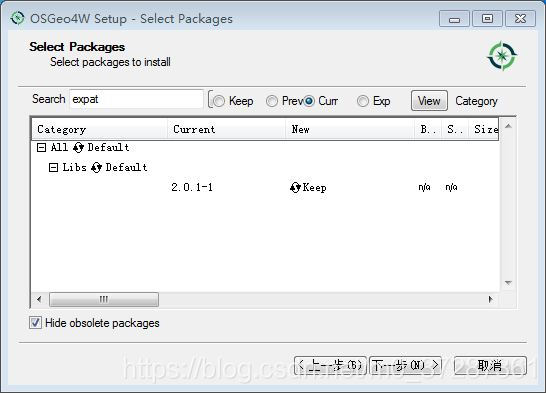Select the Curr radio button
Screen dimensions: 546x393
pyautogui.click(x=309, y=101)
